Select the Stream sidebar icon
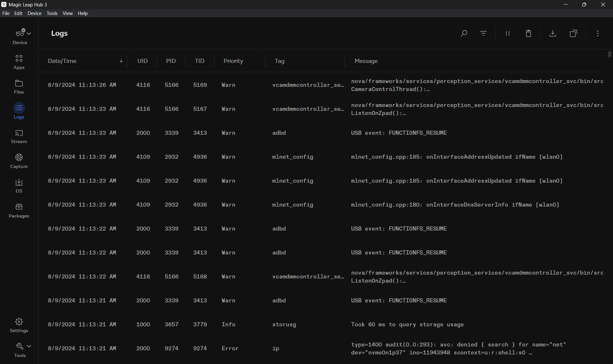613x364 pixels. point(19,136)
